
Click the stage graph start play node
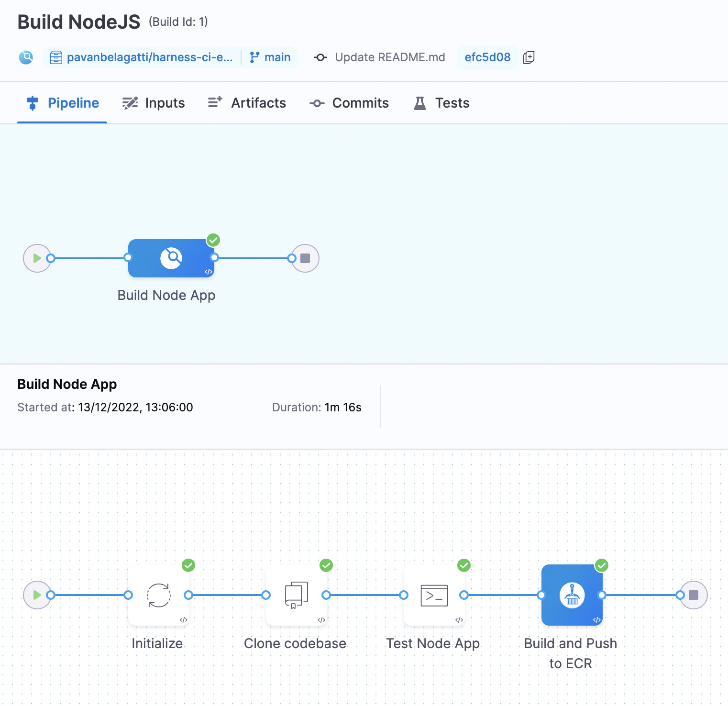[37, 258]
